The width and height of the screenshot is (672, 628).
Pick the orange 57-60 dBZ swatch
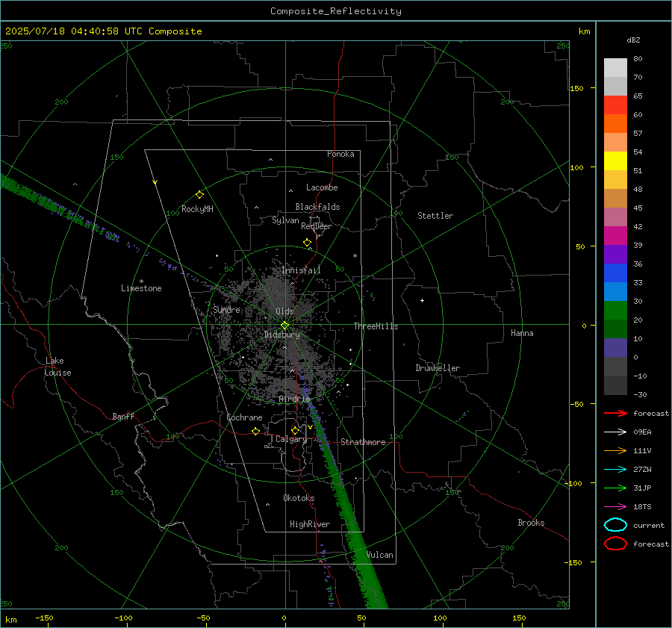tap(615, 124)
